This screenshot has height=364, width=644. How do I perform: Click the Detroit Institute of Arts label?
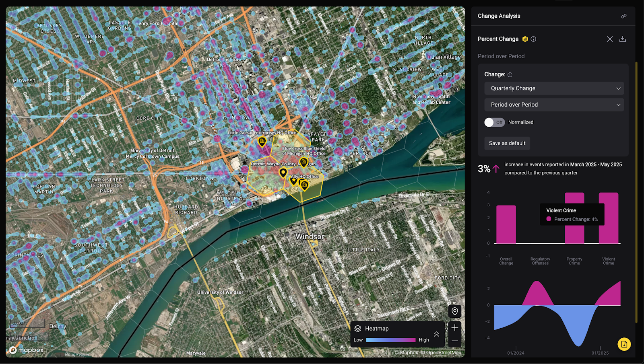[224, 62]
